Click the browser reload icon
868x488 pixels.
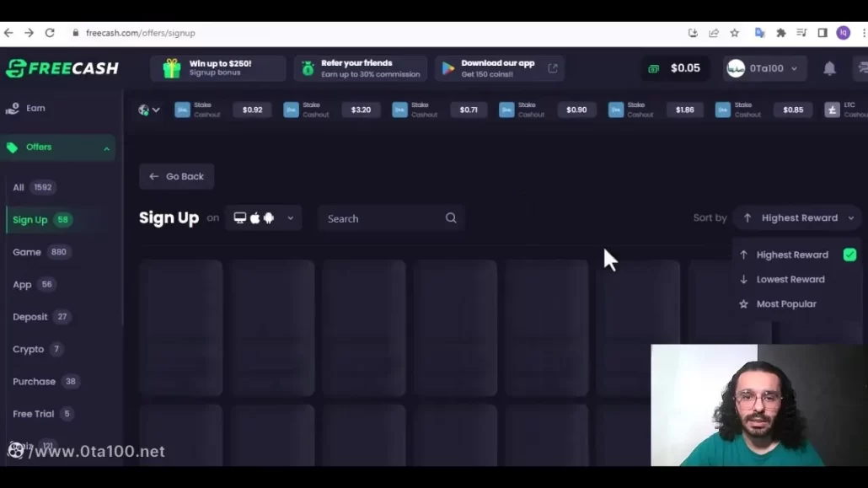(x=50, y=33)
